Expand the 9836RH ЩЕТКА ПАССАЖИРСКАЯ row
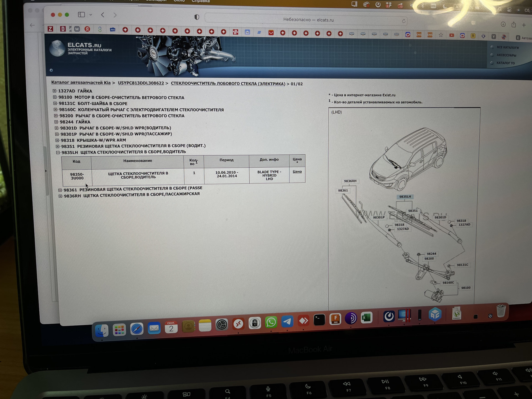Image resolution: width=532 pixels, height=399 pixels. [60, 196]
